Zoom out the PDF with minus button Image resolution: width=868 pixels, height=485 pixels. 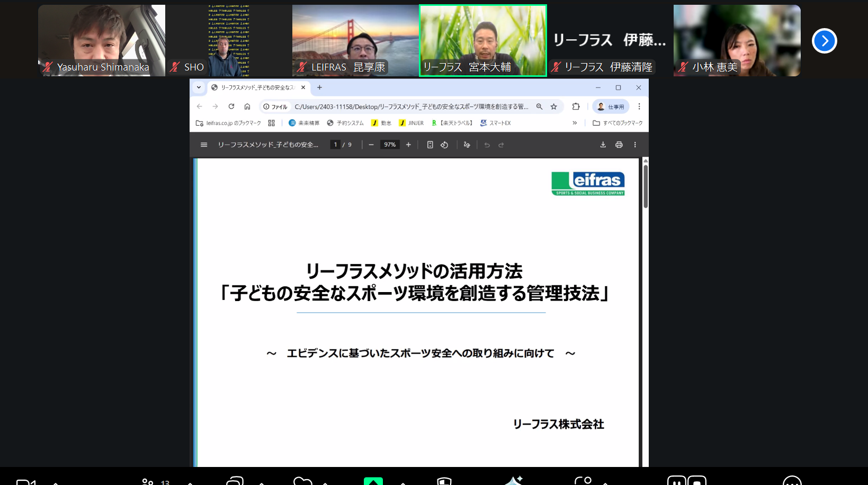tap(371, 145)
